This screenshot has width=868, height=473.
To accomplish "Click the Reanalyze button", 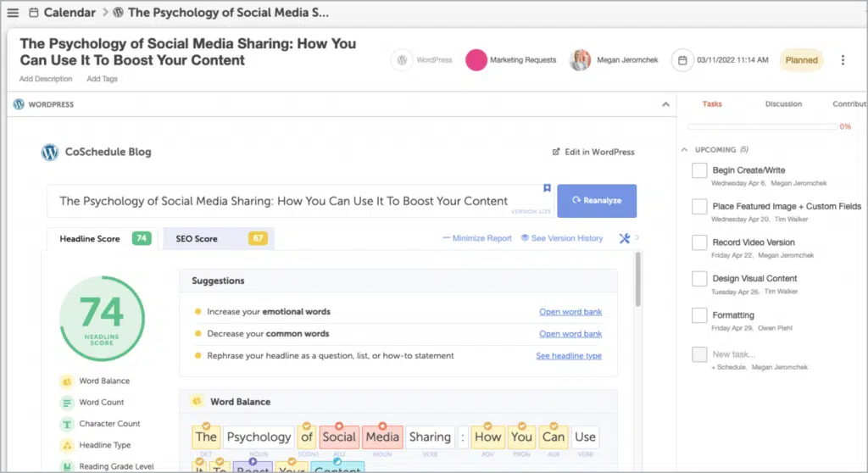I will pos(597,201).
